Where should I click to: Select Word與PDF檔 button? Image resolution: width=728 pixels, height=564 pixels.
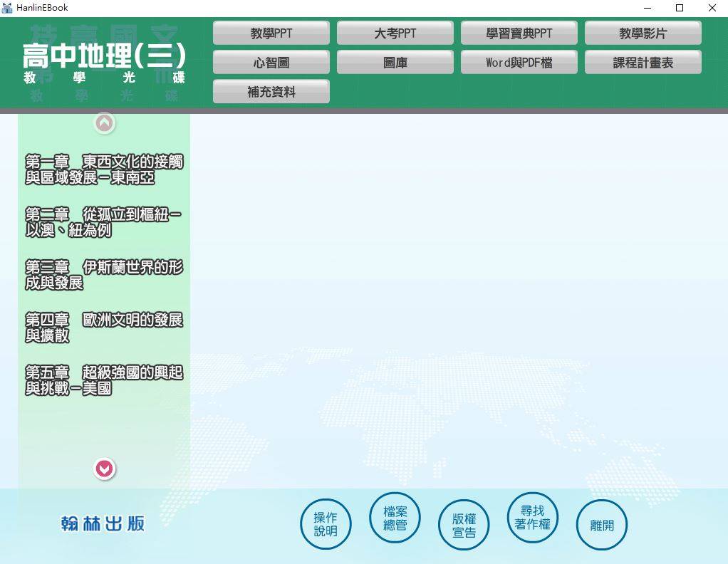tap(519, 62)
